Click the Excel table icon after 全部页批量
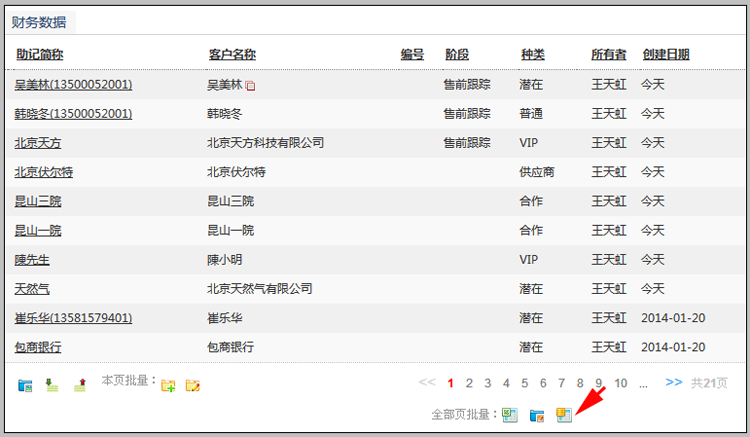 (510, 415)
